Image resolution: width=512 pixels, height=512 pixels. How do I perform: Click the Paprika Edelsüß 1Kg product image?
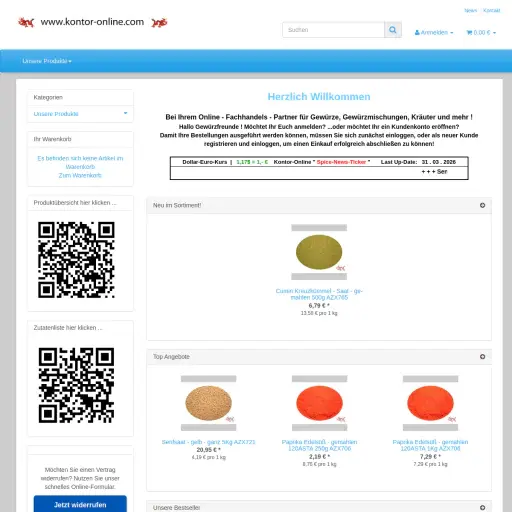[430, 403]
